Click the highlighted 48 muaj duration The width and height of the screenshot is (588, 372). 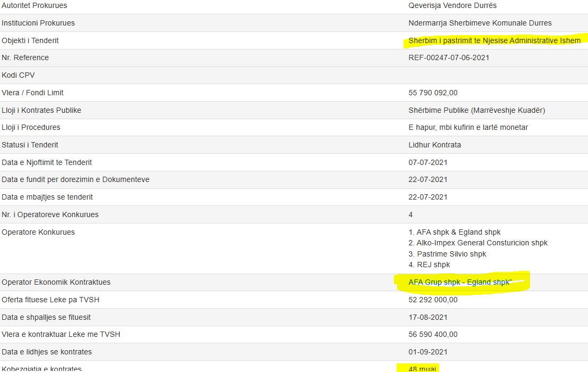[423, 368]
